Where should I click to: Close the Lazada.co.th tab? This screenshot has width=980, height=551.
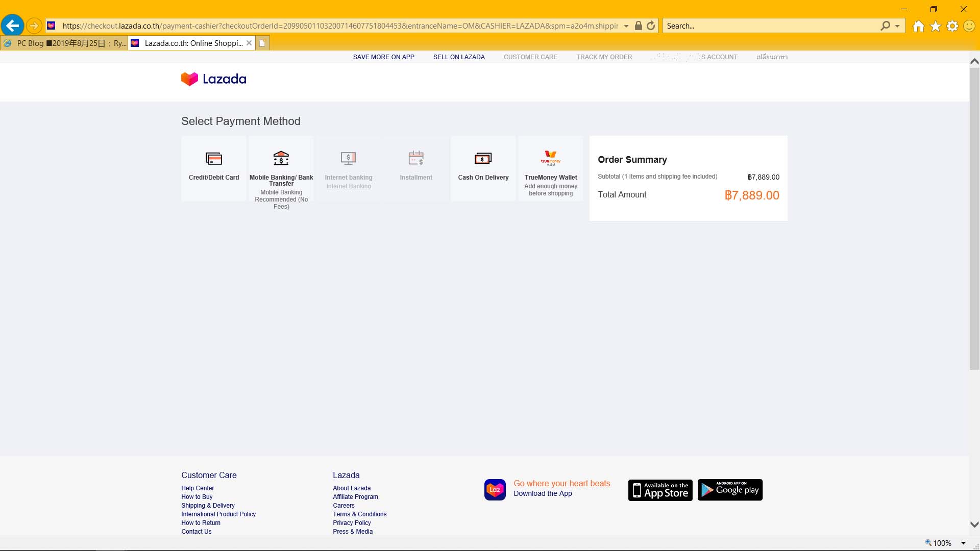pos(249,43)
